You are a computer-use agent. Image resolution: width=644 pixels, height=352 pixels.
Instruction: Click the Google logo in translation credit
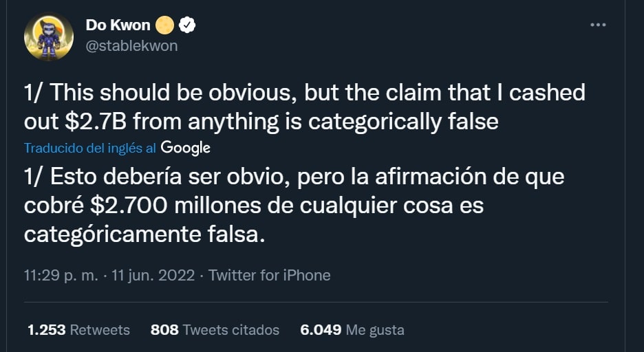186,147
